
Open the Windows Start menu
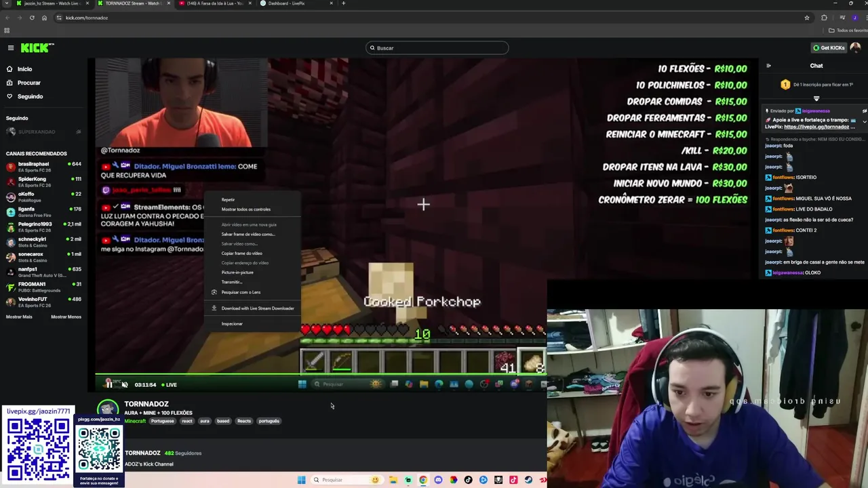302,480
